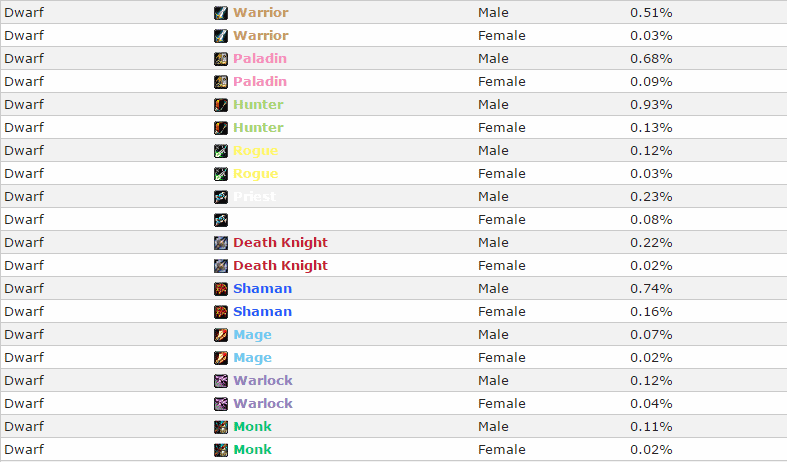The height and width of the screenshot is (462, 787).
Task: Open the Shaman link in Male row
Action: point(263,289)
